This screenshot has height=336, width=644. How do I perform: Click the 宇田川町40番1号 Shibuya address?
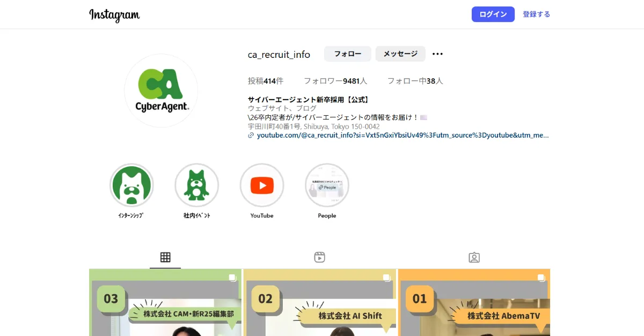click(x=314, y=126)
